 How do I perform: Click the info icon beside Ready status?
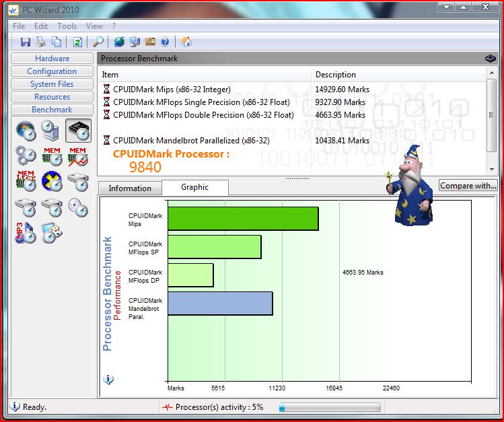coord(15,407)
